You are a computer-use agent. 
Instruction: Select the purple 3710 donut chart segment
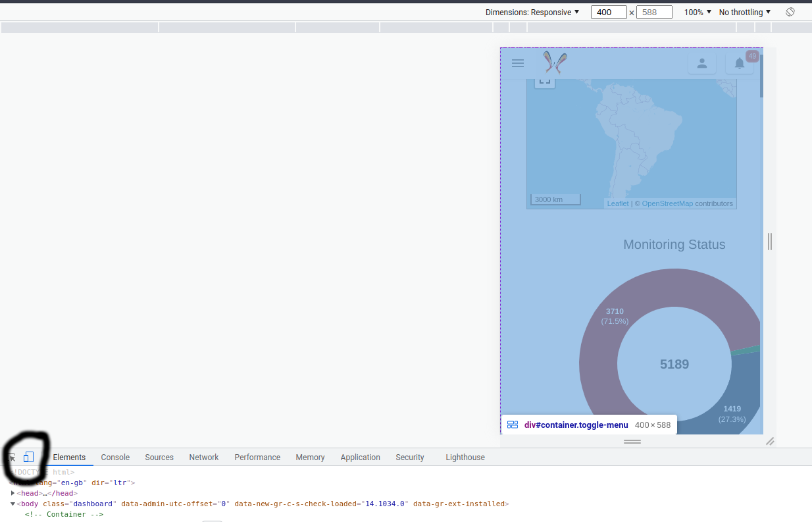pos(615,316)
